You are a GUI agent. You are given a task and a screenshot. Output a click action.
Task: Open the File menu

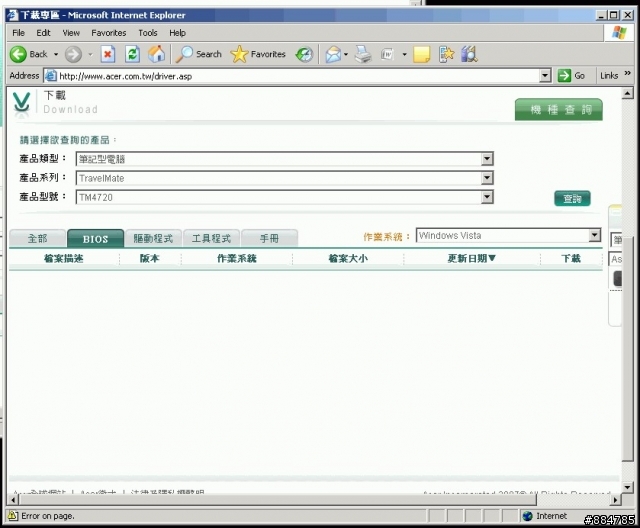(x=18, y=33)
